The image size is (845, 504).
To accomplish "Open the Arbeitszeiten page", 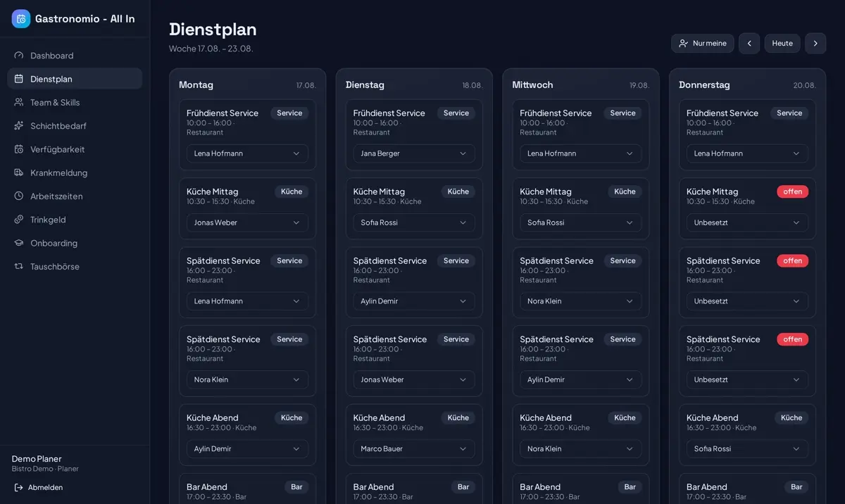I will click(75, 196).
